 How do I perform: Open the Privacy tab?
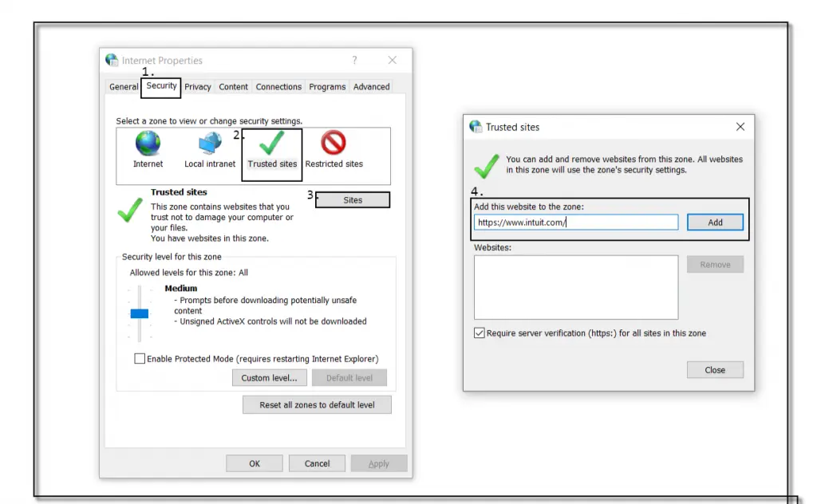(x=198, y=87)
